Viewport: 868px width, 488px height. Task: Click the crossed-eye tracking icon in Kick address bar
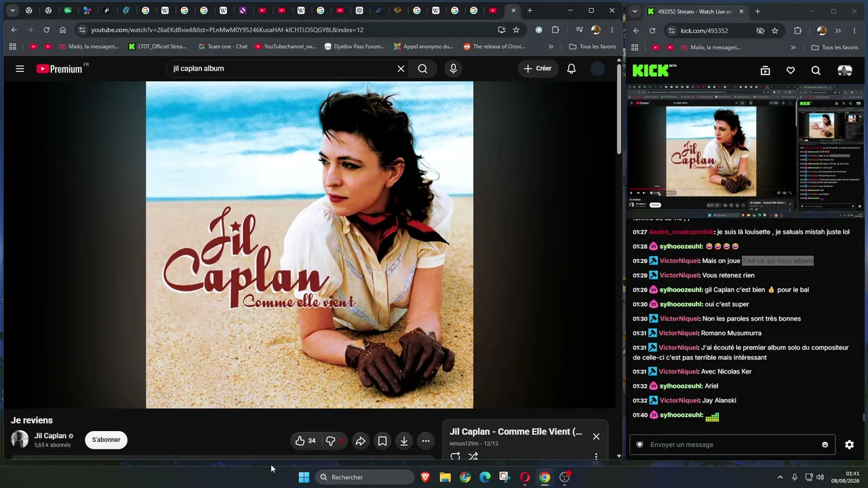[760, 30]
